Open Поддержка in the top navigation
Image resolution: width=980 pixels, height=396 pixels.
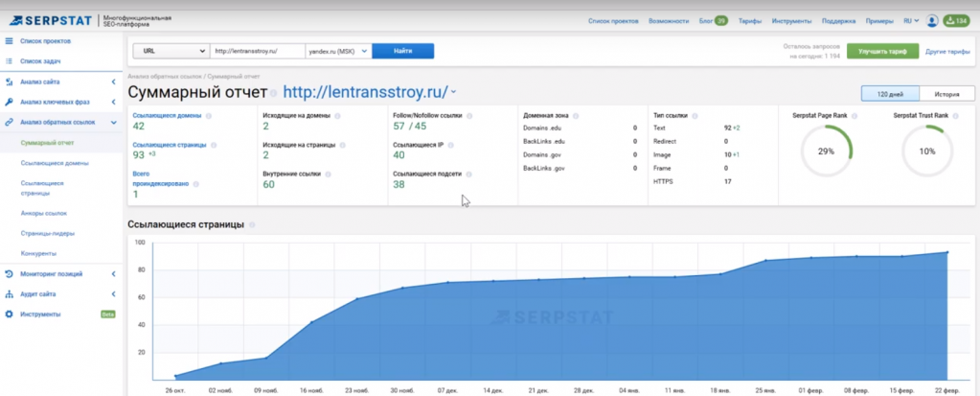click(839, 21)
